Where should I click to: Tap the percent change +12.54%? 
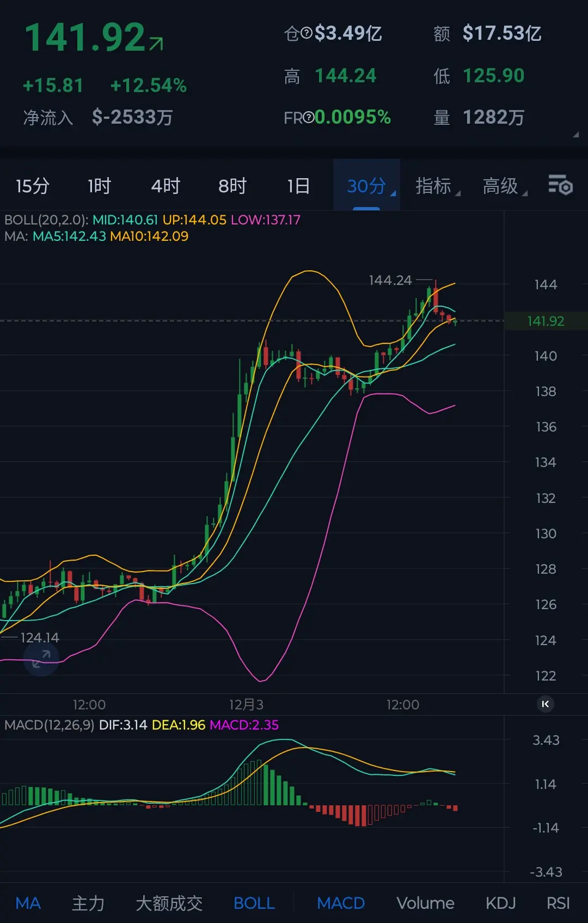(x=149, y=86)
